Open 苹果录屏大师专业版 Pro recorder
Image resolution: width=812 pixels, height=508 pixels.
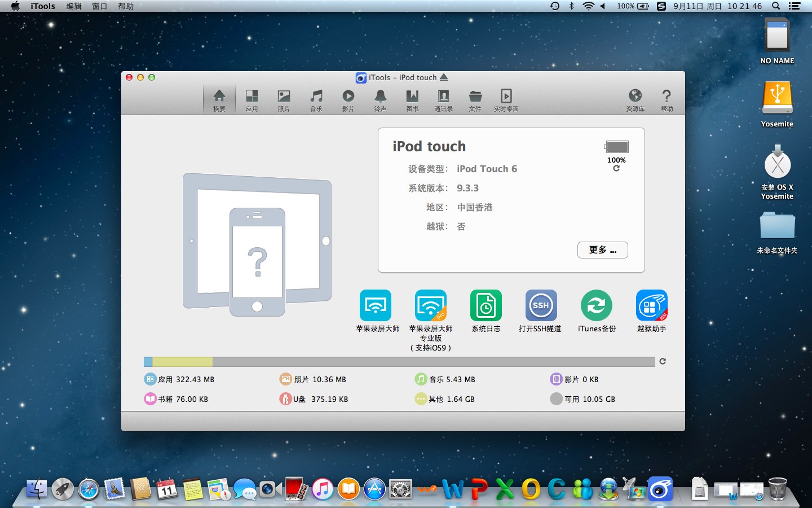tap(430, 305)
